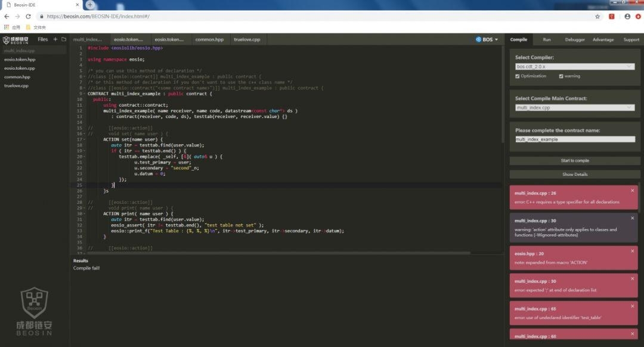Switch to the Run tab
The height and width of the screenshot is (347, 644).
pos(547,39)
